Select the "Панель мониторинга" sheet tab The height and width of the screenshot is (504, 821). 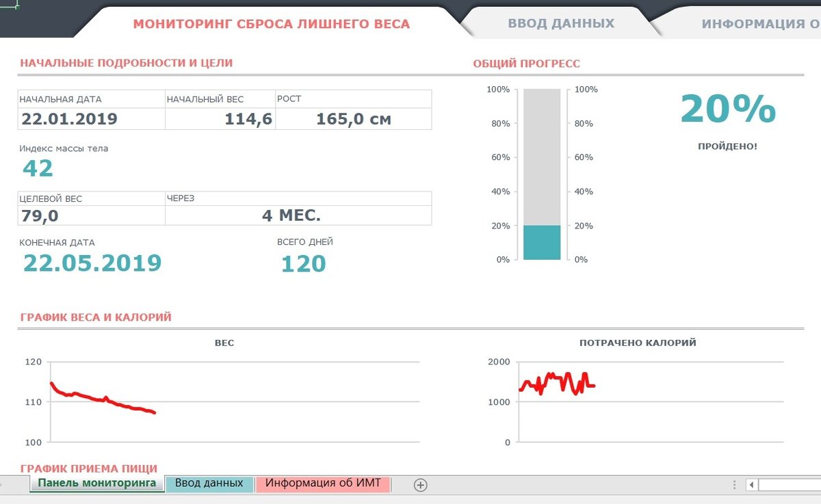(94, 483)
